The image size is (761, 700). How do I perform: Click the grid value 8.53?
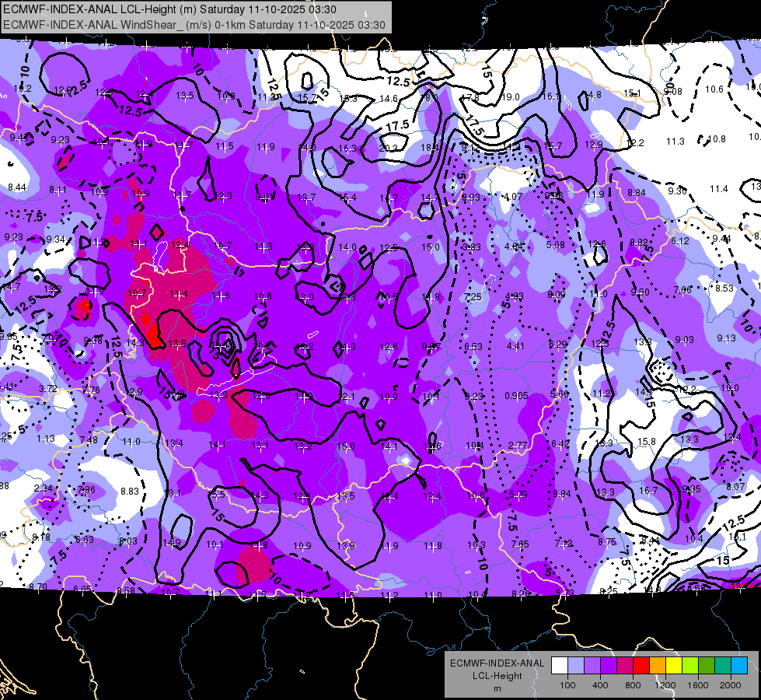[x=724, y=288]
